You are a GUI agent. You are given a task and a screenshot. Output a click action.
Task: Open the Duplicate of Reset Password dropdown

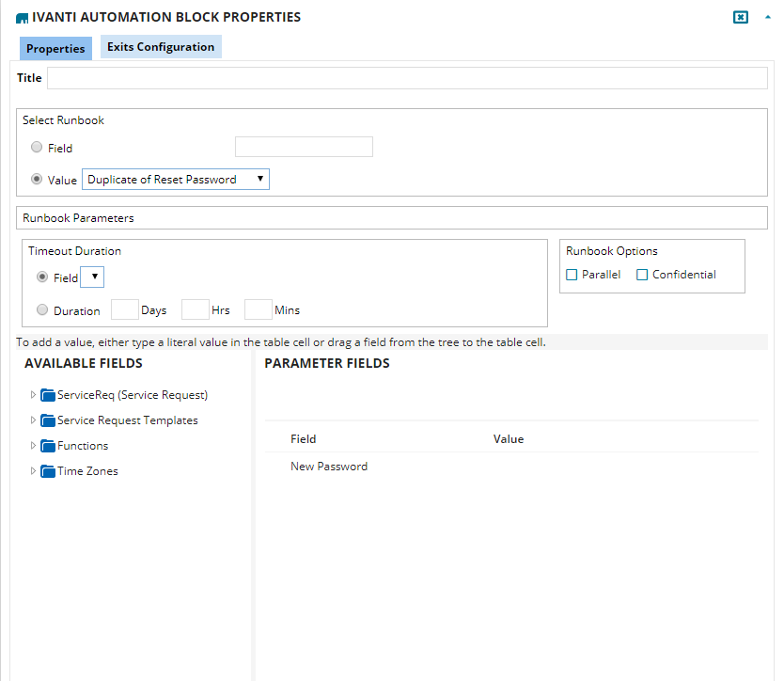point(176,179)
